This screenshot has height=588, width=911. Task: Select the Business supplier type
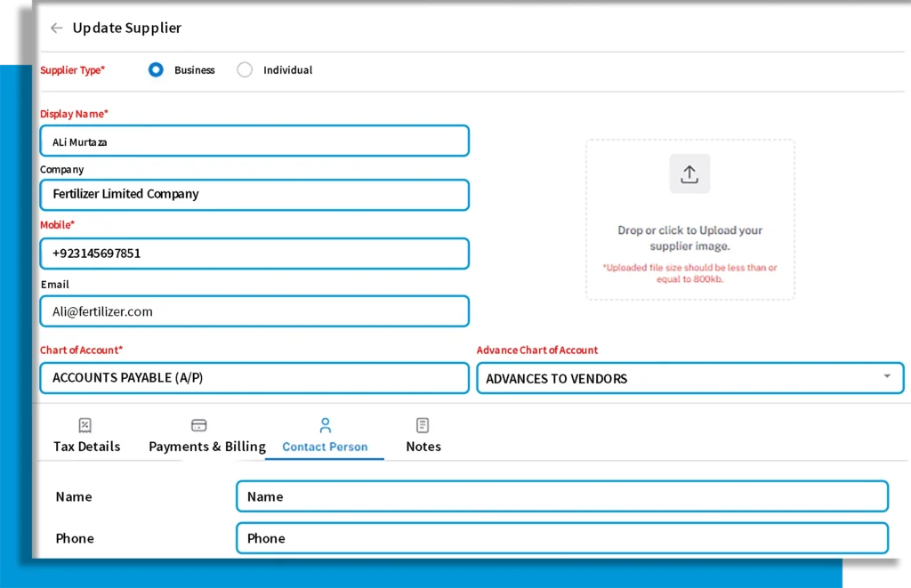tap(156, 69)
